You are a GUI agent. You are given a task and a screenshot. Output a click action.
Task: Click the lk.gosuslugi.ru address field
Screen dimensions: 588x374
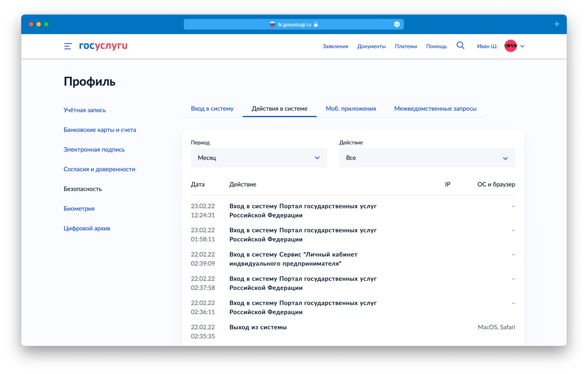293,24
